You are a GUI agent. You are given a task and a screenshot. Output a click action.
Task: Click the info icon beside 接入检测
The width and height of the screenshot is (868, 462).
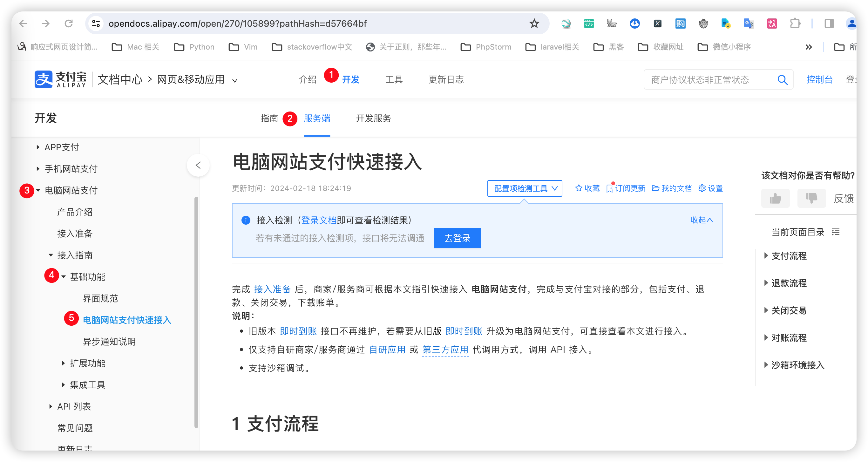coord(246,221)
